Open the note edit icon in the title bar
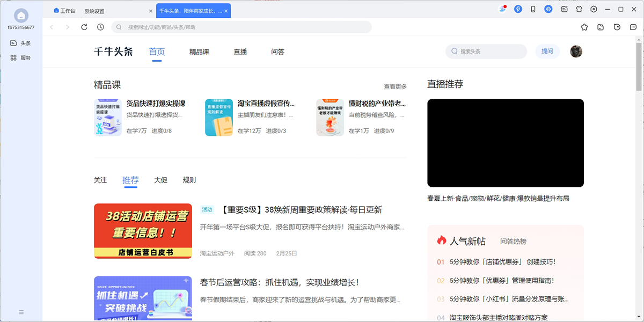The height and width of the screenshot is (322, 644). coord(565,9)
